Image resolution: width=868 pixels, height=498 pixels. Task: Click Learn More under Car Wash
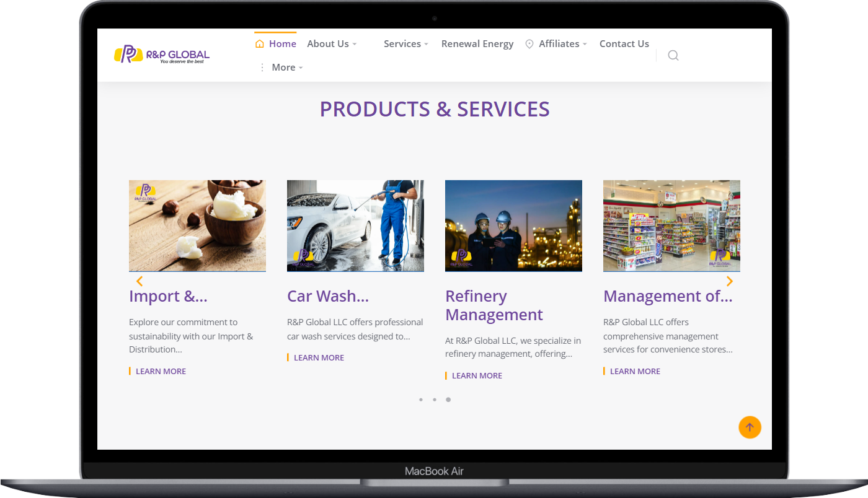319,357
